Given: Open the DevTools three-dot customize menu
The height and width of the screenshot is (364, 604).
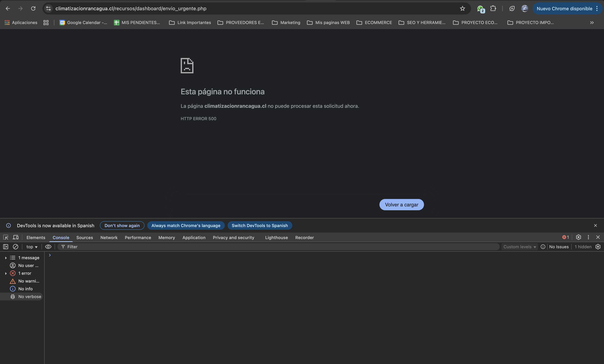Looking at the screenshot, I should click(x=588, y=237).
